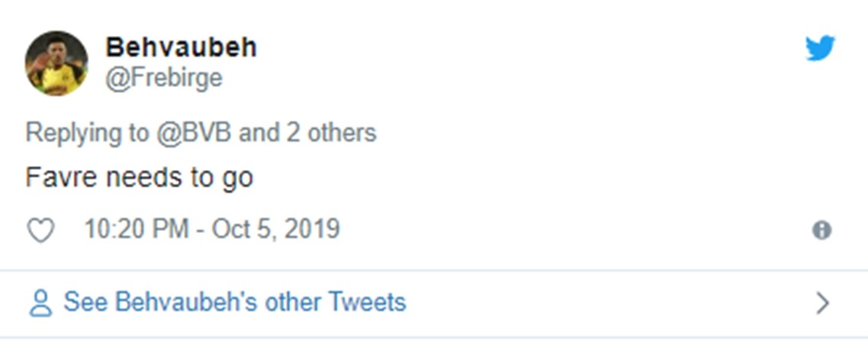Screen dimensions: 868x343
Task: Click the tweet text Favre needs to go
Action: pos(139,178)
